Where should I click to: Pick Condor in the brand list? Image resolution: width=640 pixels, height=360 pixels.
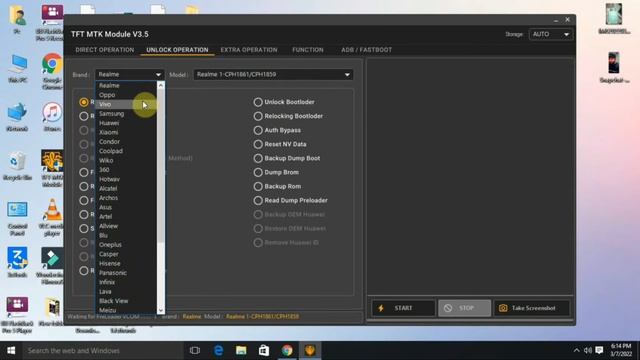pyautogui.click(x=126, y=142)
